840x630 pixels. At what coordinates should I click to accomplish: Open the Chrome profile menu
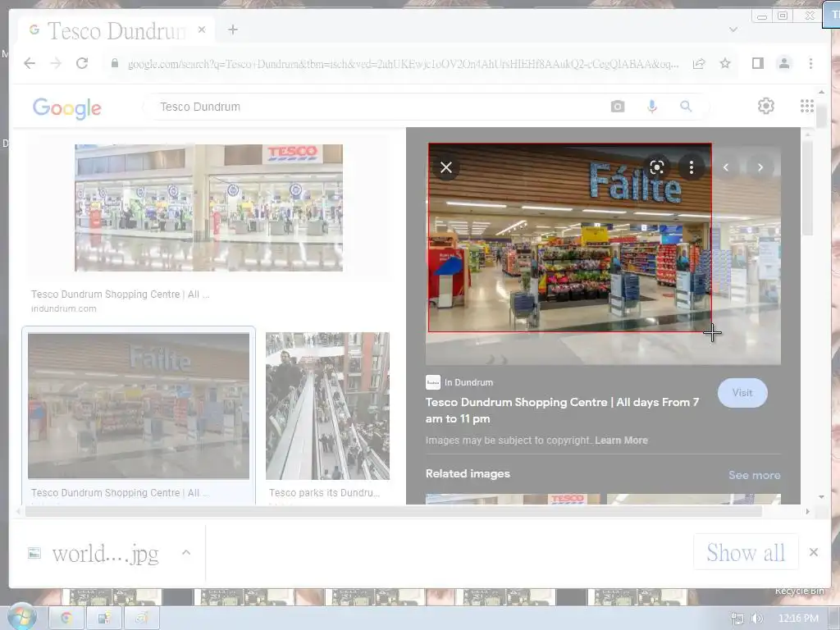[x=783, y=63]
